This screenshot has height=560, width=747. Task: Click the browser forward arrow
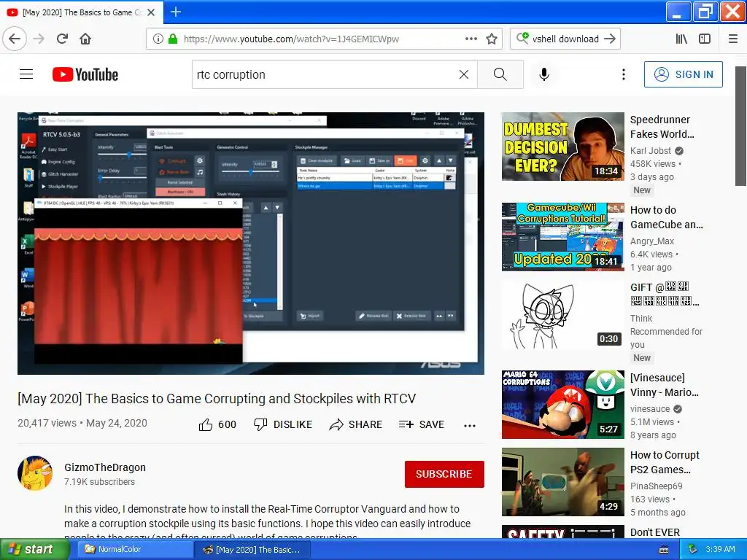pos(39,39)
